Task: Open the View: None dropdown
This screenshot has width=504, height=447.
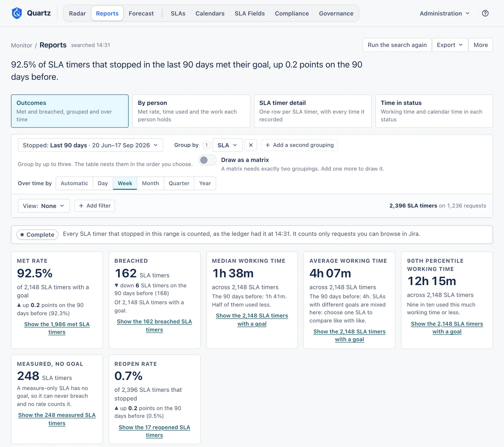Action: pyautogui.click(x=44, y=206)
